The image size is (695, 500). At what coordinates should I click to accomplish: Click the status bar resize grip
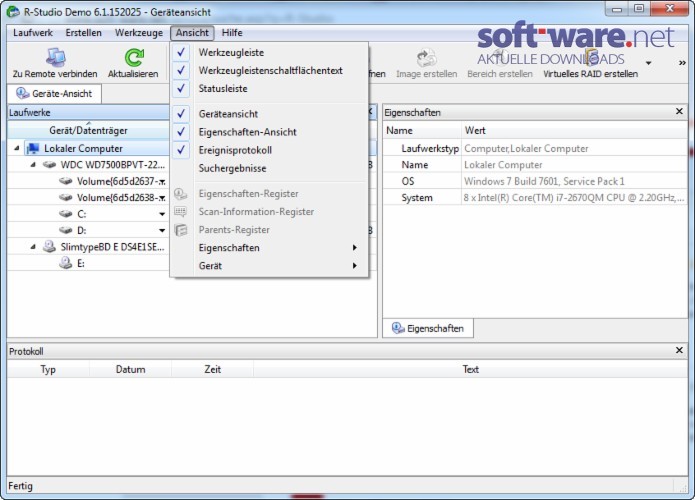(682, 486)
